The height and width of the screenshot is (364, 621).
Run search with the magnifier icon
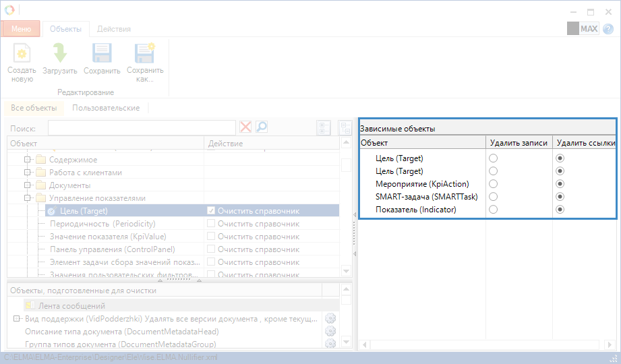click(261, 127)
